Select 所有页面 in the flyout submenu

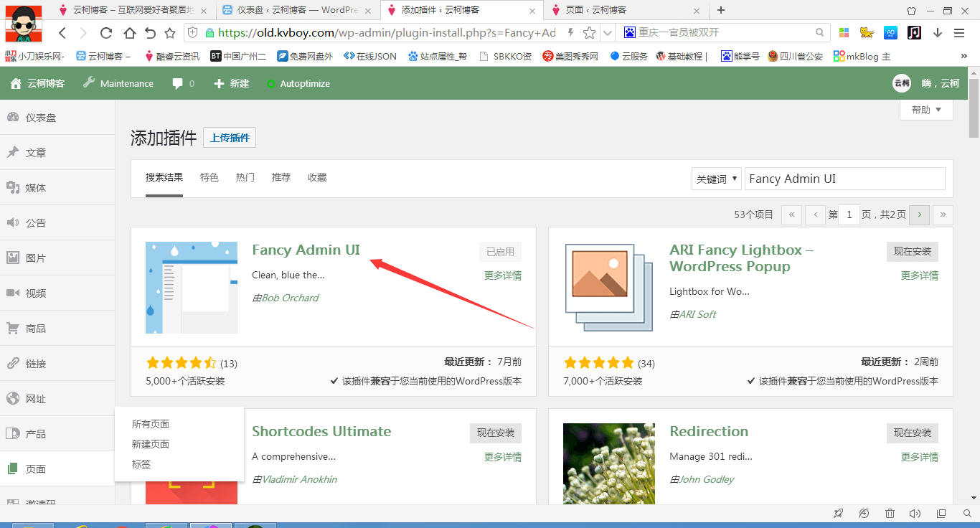pos(151,424)
